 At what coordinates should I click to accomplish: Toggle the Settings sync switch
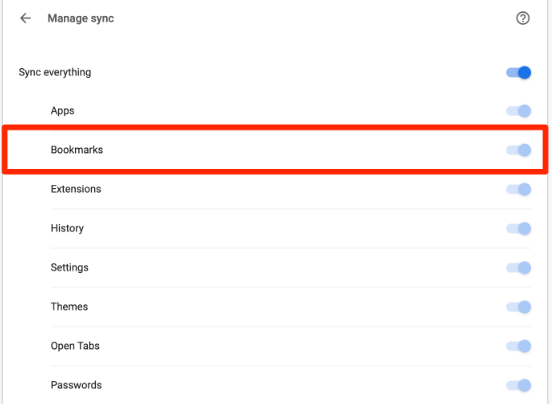519,268
